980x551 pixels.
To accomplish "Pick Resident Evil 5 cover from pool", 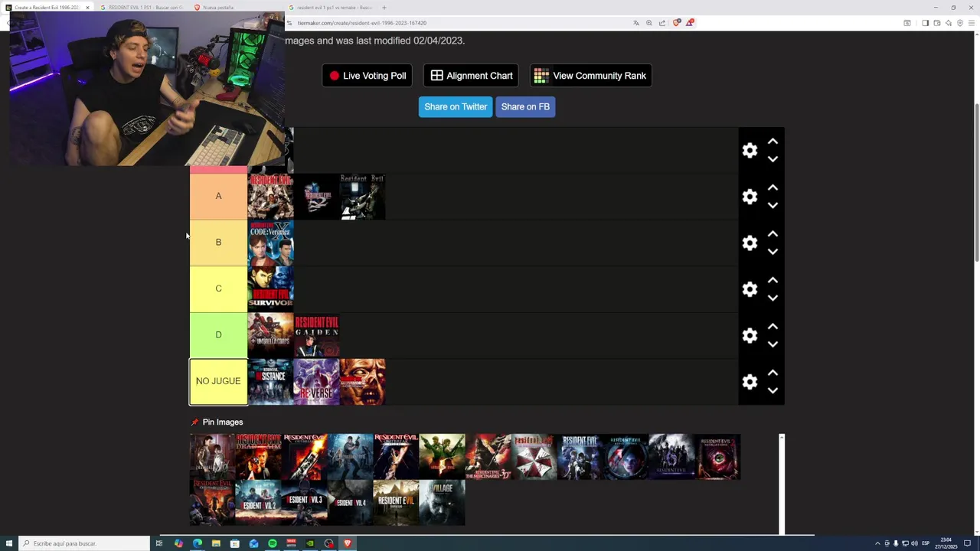I will click(442, 457).
